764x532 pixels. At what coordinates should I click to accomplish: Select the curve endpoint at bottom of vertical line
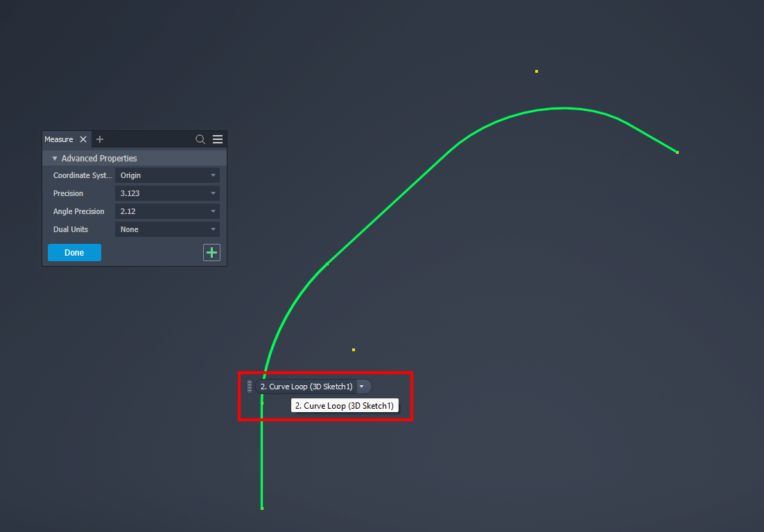(262, 508)
